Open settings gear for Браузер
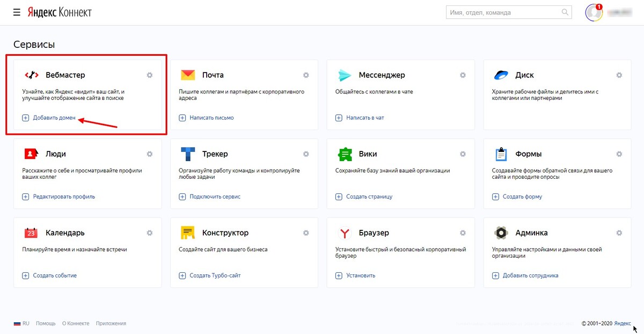644x334 pixels. click(463, 233)
